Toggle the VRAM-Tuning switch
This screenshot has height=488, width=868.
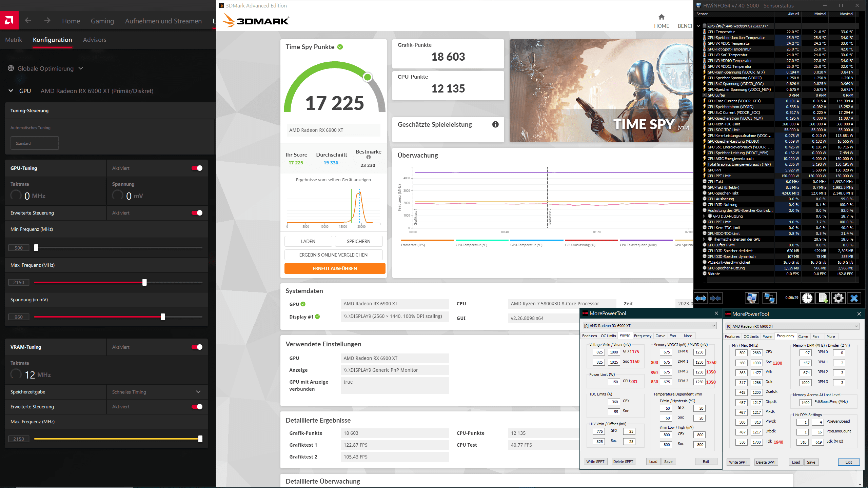pos(197,347)
